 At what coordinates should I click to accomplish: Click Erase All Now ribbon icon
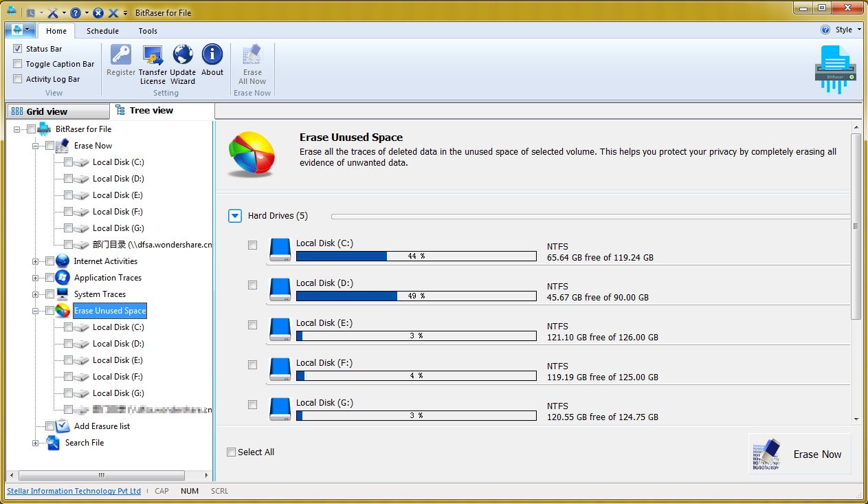coord(252,55)
